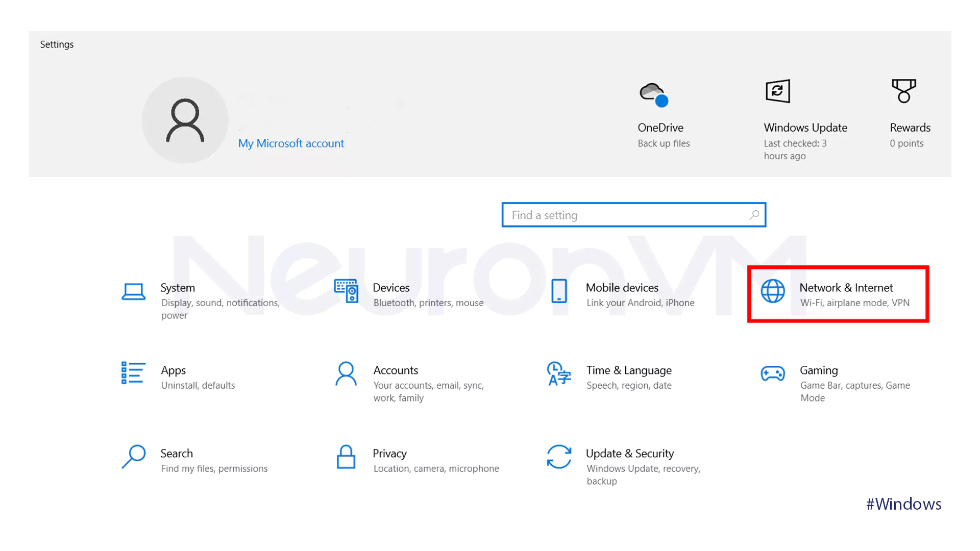Open the Privacy padlock icon
This screenshot has height=551, width=980.
tap(346, 457)
